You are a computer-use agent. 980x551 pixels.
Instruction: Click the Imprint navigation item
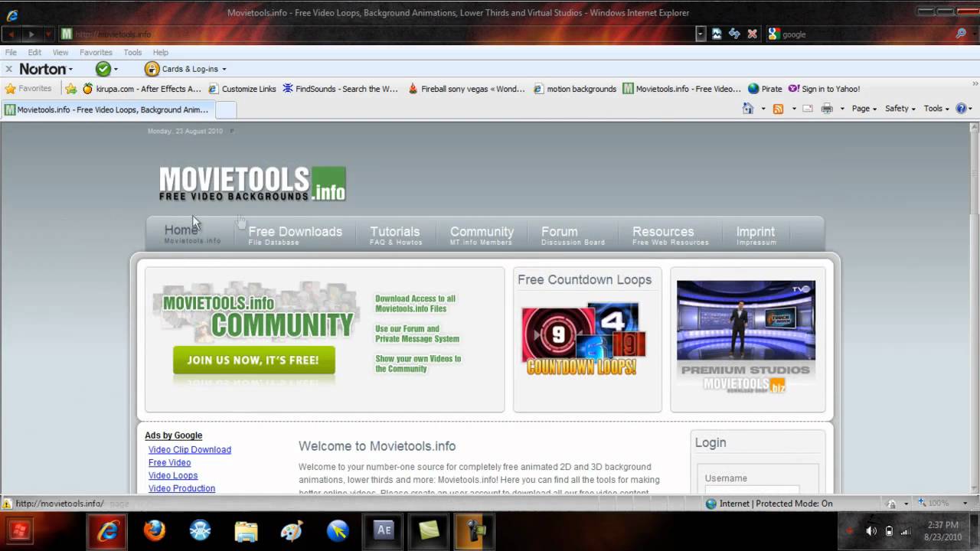point(756,235)
